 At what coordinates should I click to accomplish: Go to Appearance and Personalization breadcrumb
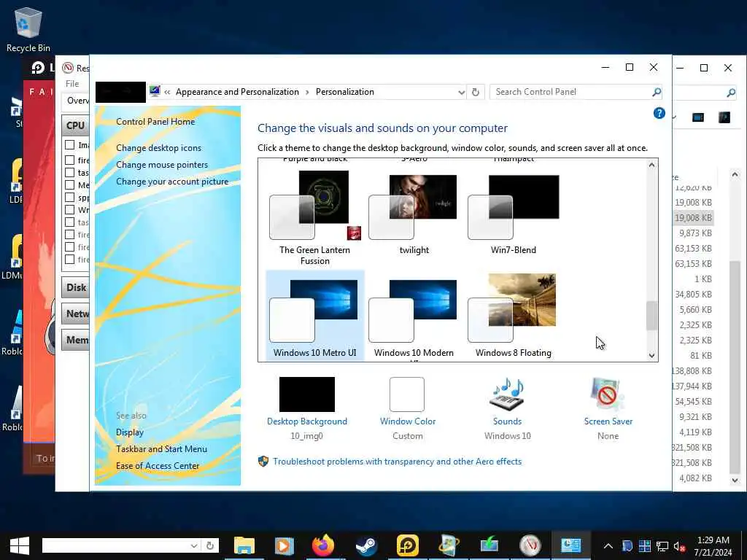237,92
